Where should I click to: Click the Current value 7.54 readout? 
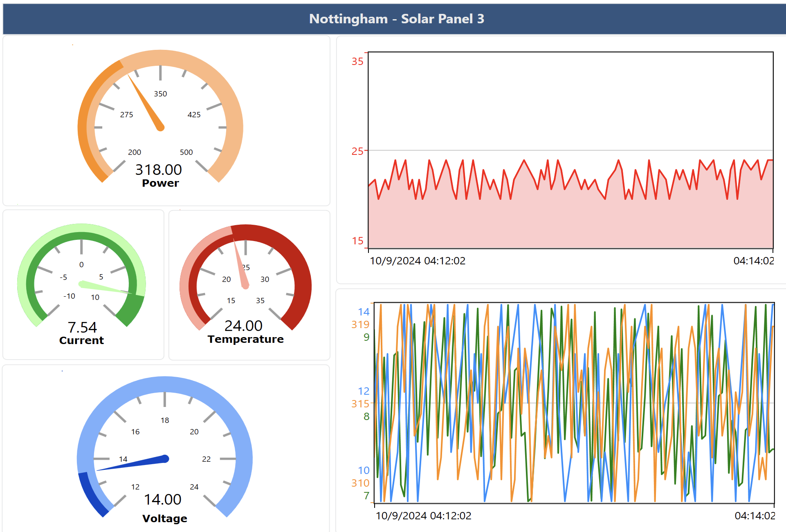[x=82, y=327]
